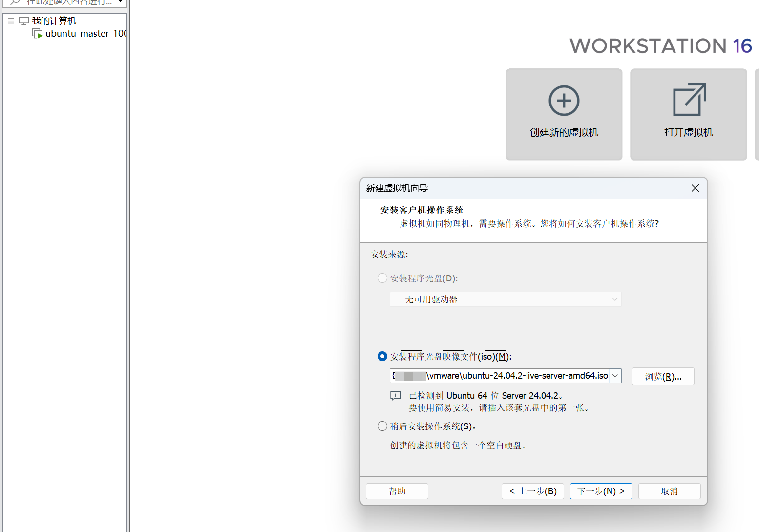Open the 无可用驱动器 drive dropdown

pyautogui.click(x=506, y=299)
